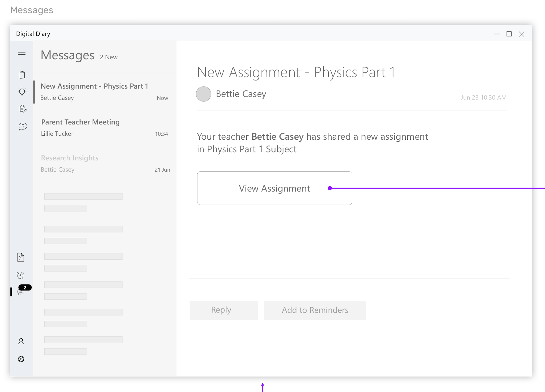
Task: Click Bettie Casey's avatar circle
Action: [204, 94]
